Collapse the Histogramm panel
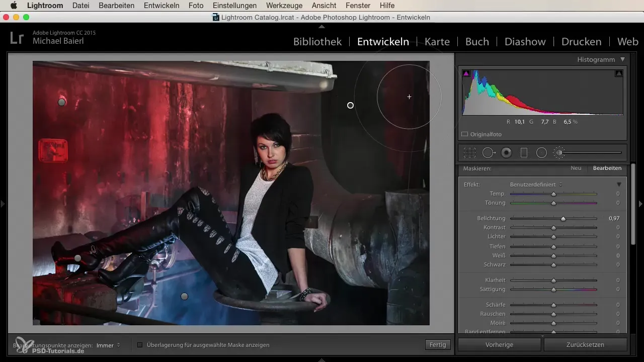This screenshot has width=644, height=362. [x=622, y=59]
